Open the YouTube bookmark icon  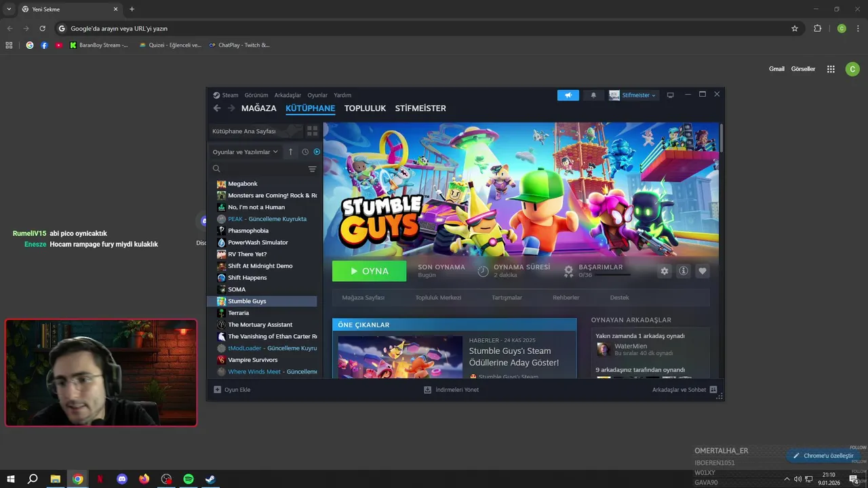pos(59,45)
